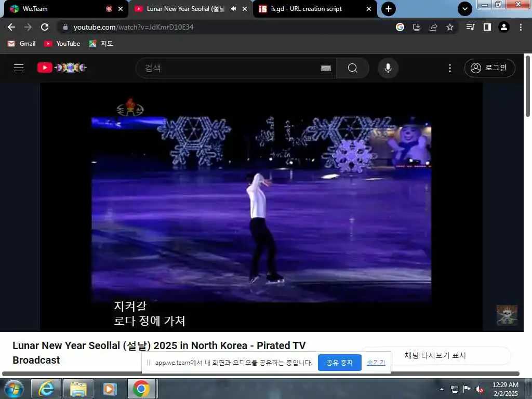This screenshot has width=532, height=399.
Task: Click the 로그인 sign-in button
Action: [x=489, y=68]
